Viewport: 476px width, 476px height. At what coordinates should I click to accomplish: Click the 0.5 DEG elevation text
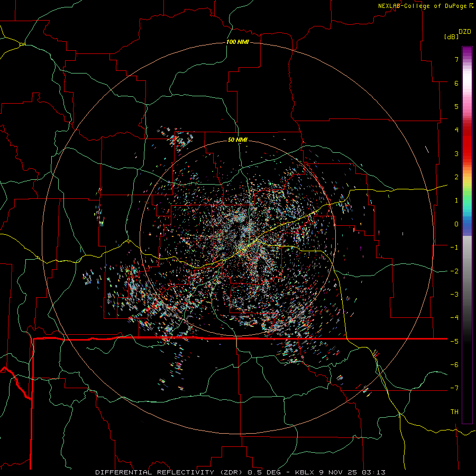point(265,472)
